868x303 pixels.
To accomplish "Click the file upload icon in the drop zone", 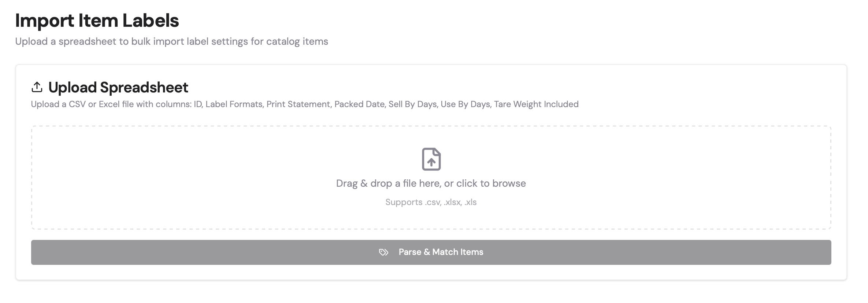I will [x=431, y=159].
